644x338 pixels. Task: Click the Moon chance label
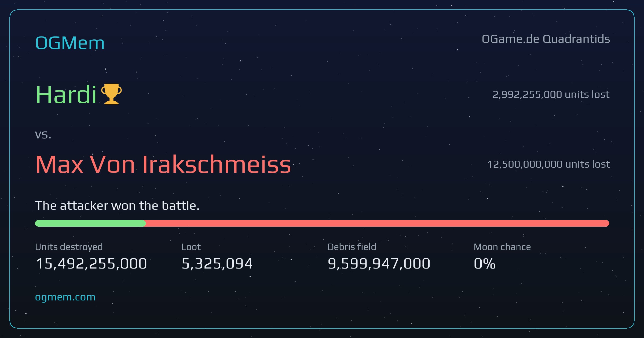point(502,247)
